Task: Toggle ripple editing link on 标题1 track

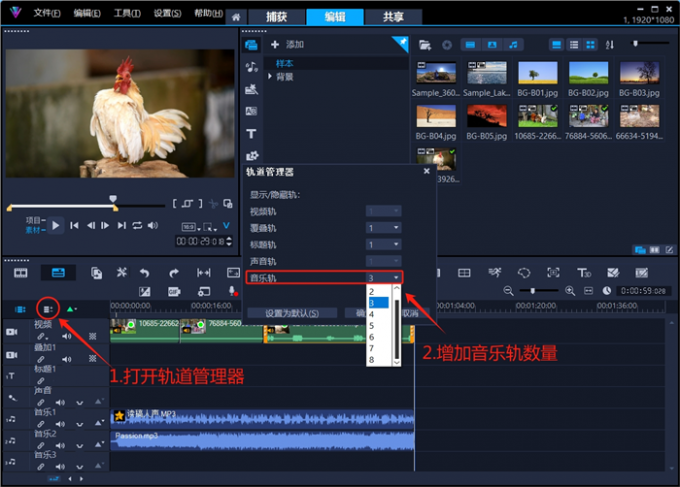Action: click(x=40, y=381)
